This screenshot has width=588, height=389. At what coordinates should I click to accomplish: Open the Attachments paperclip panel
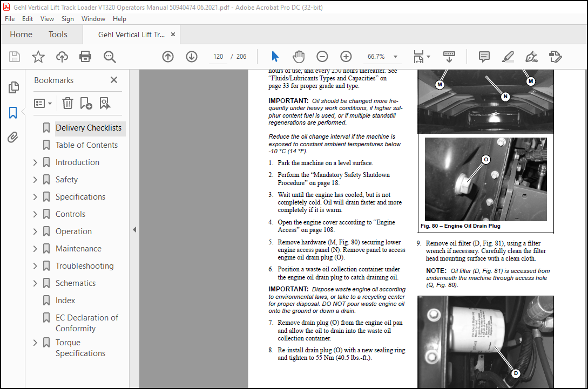(13, 138)
